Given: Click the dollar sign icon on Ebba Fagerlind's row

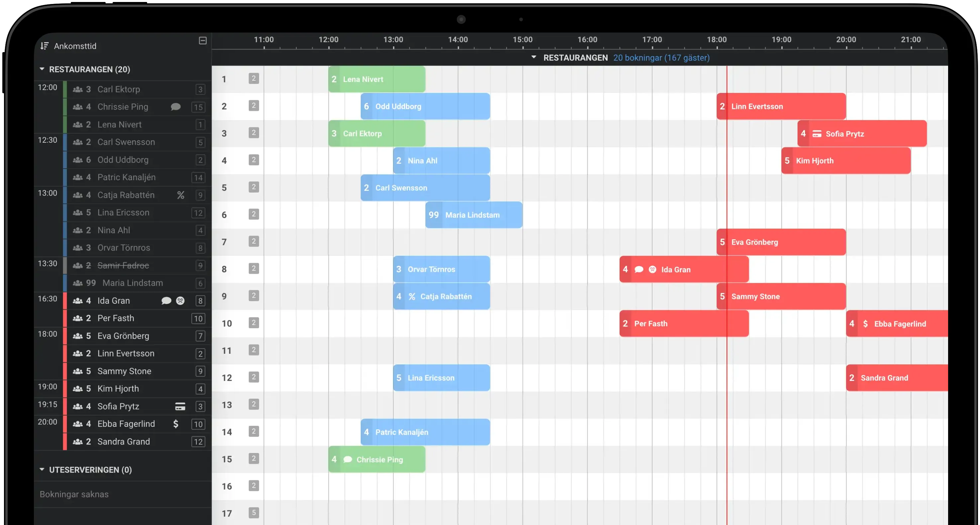Looking at the screenshot, I should 176,424.
